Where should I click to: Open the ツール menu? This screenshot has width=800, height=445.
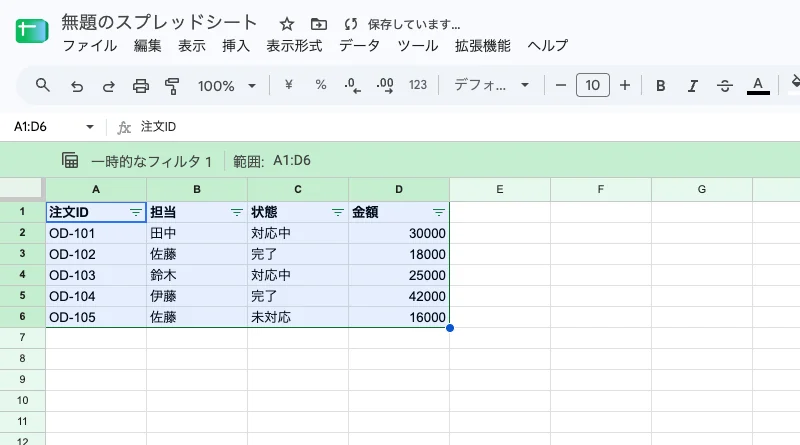pos(417,45)
